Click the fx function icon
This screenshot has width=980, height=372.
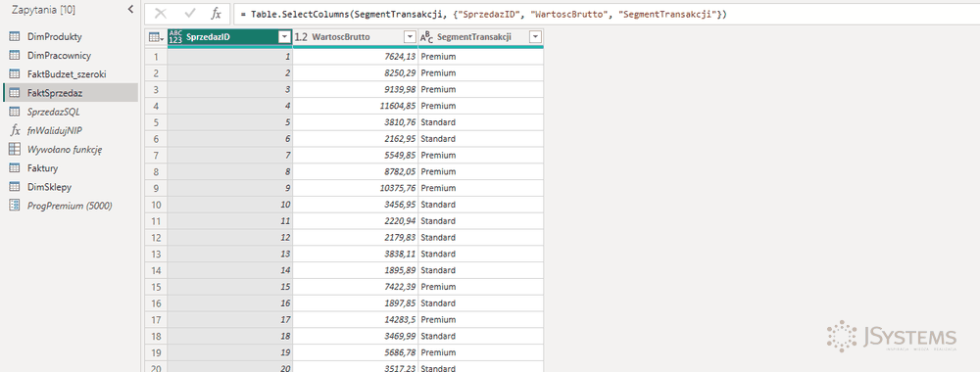(x=217, y=14)
